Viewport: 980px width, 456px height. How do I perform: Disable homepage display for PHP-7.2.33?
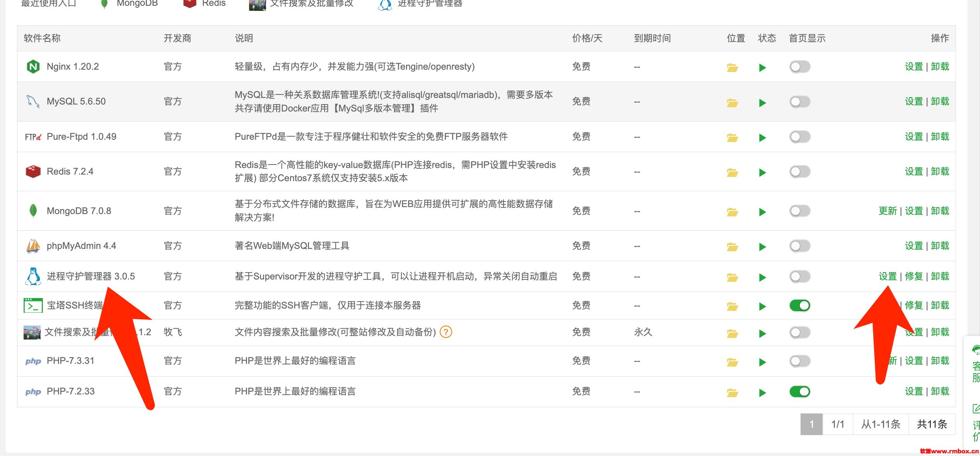(x=800, y=391)
